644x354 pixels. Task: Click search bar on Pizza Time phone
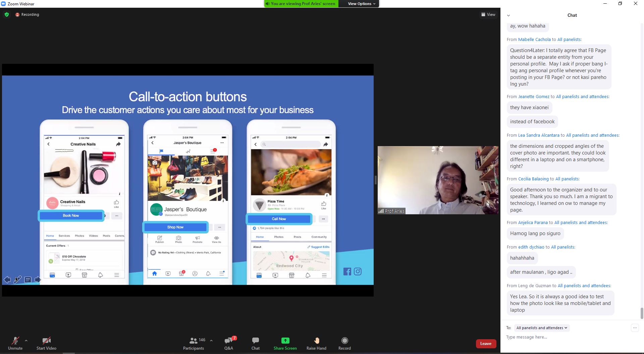[291, 144]
